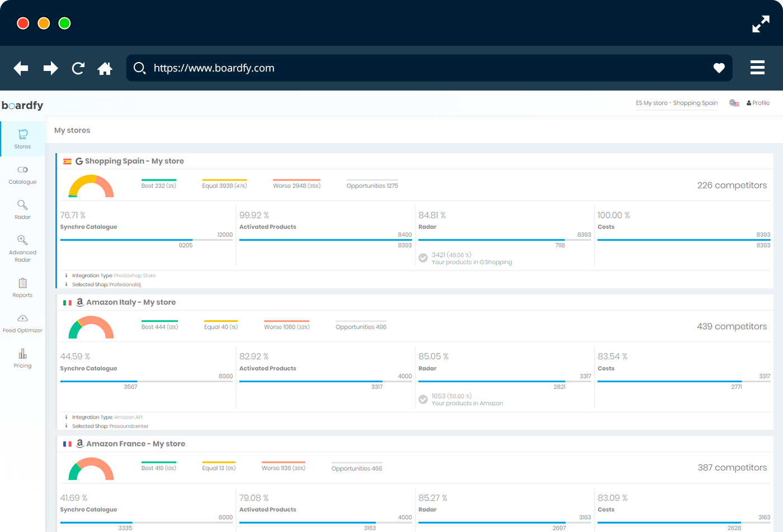Select 'Best 419' in Amazon France
The image size is (783, 532).
tap(159, 467)
